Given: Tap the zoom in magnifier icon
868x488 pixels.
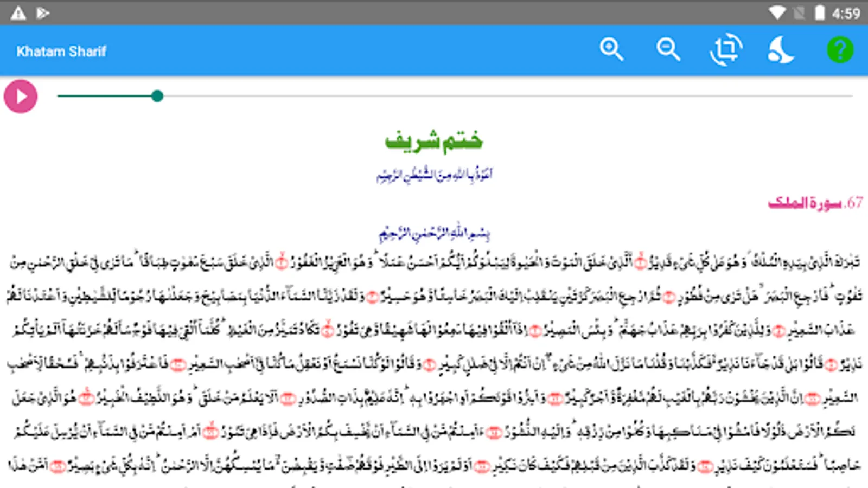Looking at the screenshot, I should (611, 50).
